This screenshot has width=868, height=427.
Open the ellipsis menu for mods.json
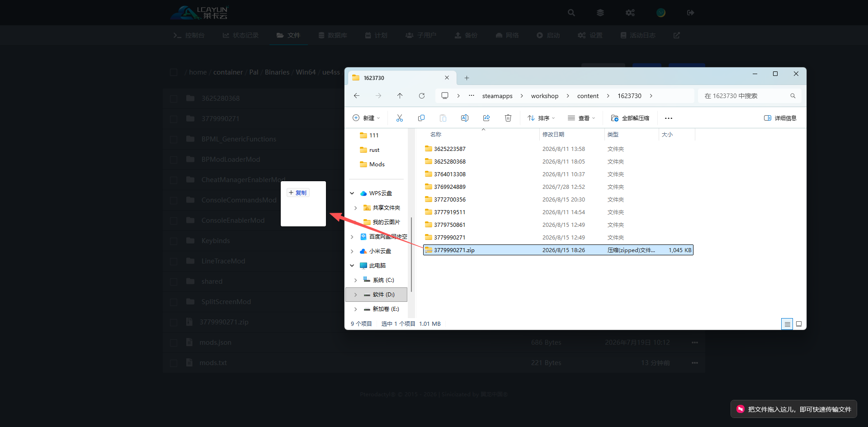[695, 343]
